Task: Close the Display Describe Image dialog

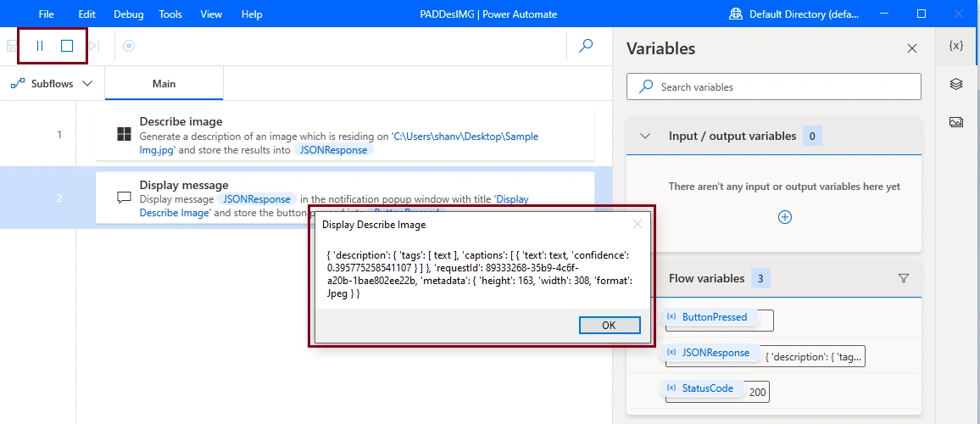Action: point(637,224)
